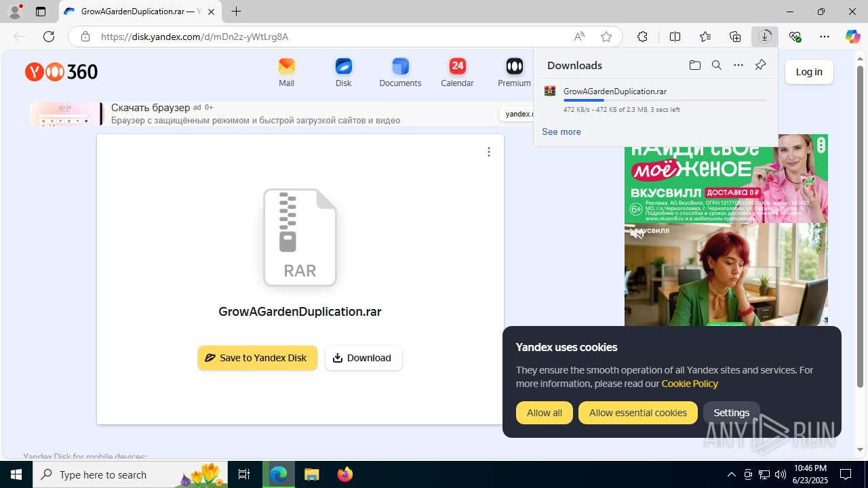Open the volume tray icon
The width and height of the screenshot is (868, 488).
781,474
